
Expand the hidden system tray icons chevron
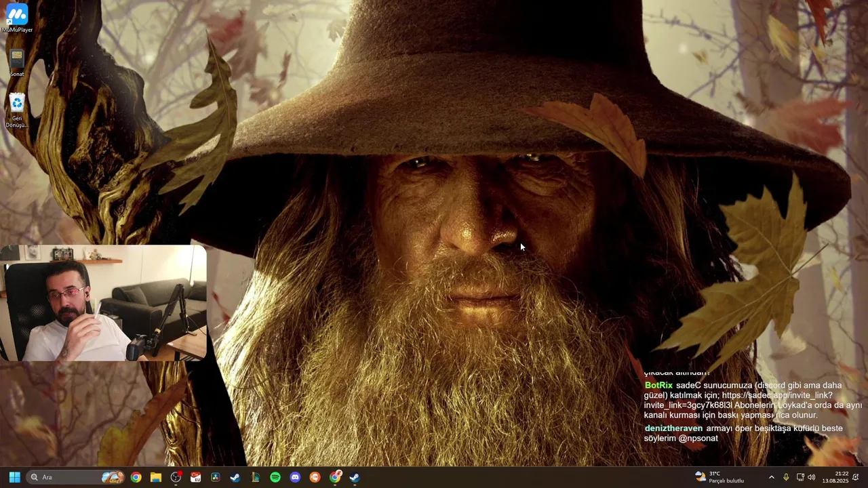pos(771,477)
